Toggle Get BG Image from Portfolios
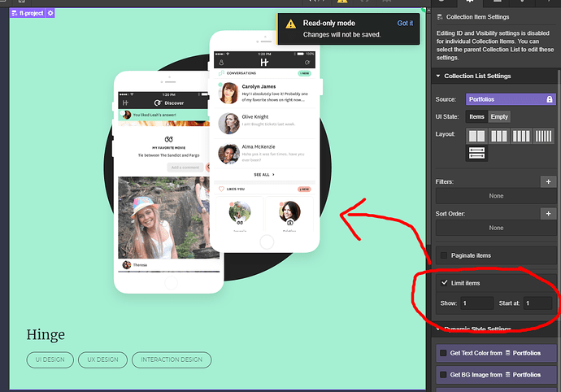The image size is (561, 392). point(443,375)
